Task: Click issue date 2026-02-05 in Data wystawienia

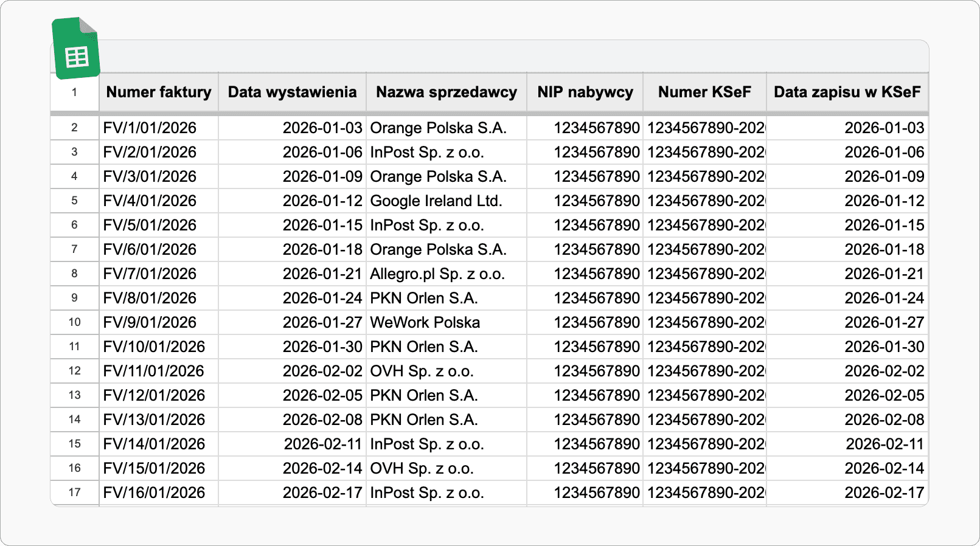Action: point(292,395)
